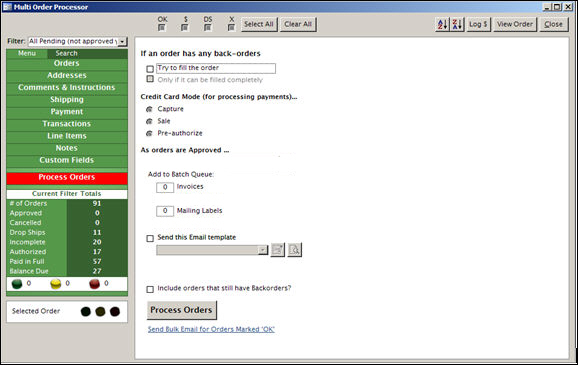
Task: Open the Filter dropdown list
Action: pyautogui.click(x=122, y=41)
